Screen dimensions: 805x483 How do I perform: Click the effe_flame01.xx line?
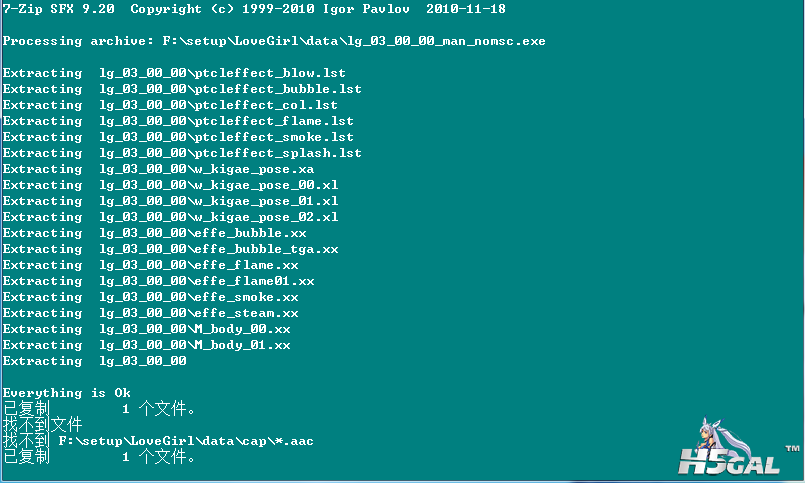pos(158,281)
